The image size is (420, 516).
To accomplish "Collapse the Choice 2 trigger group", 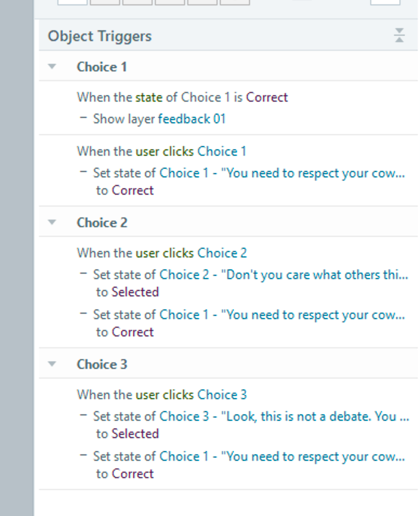I will pos(52,222).
